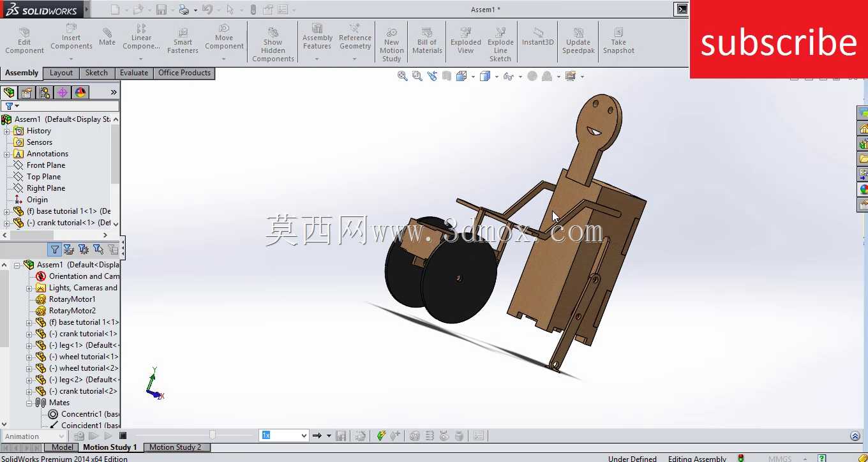Expand the History folder

(x=7, y=131)
